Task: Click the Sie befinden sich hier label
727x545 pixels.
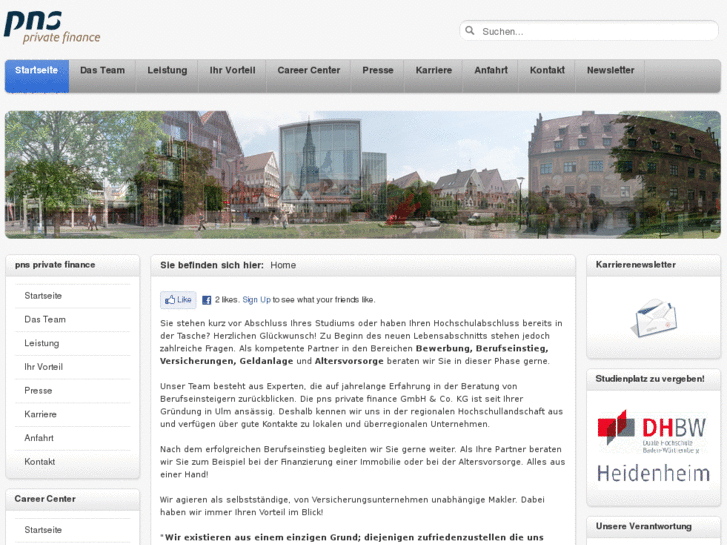Action: click(211, 265)
